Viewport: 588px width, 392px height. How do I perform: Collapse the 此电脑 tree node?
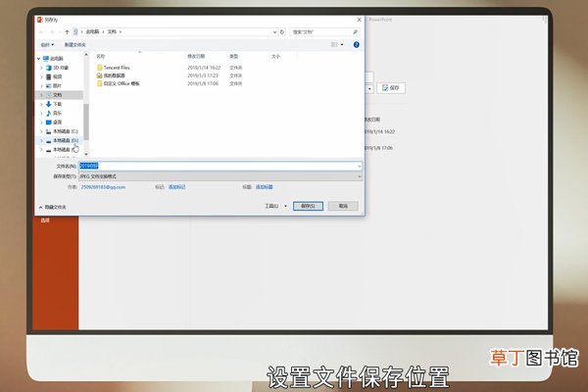point(38,59)
